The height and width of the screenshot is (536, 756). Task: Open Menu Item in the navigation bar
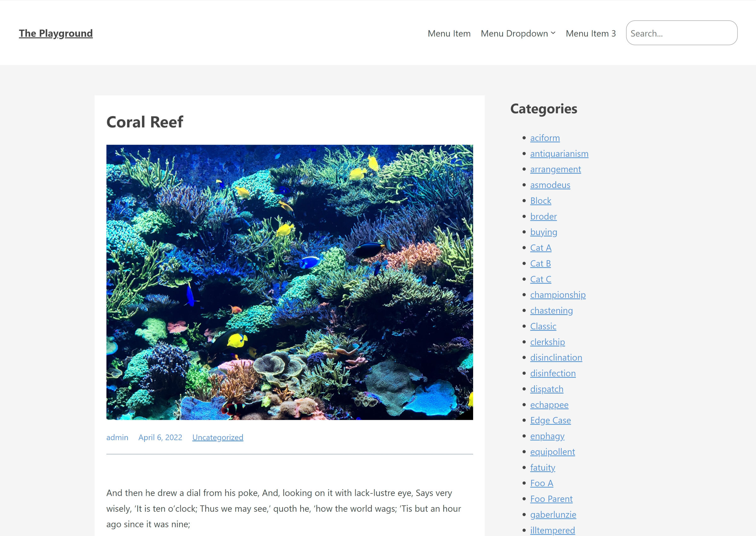coord(449,33)
